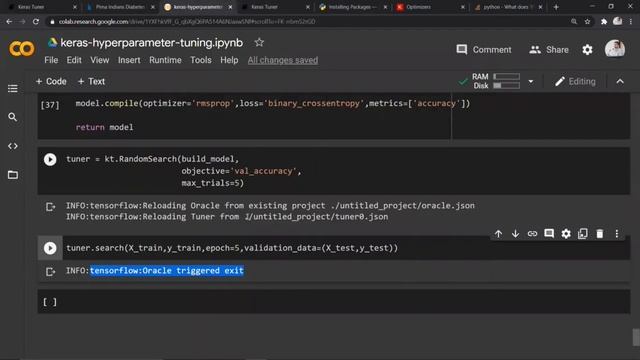
Task: Mirror cell in tab icon
Action: (x=583, y=234)
